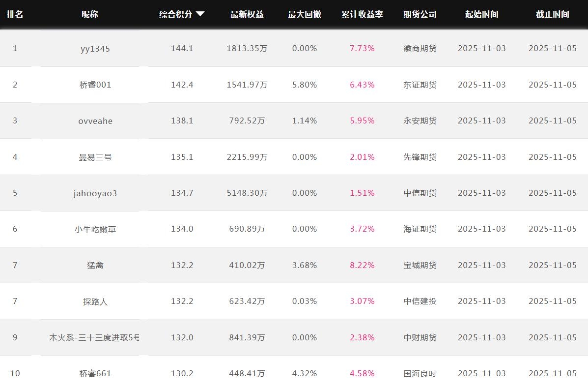
Task: Click the 排名 column header
Action: pos(15,15)
